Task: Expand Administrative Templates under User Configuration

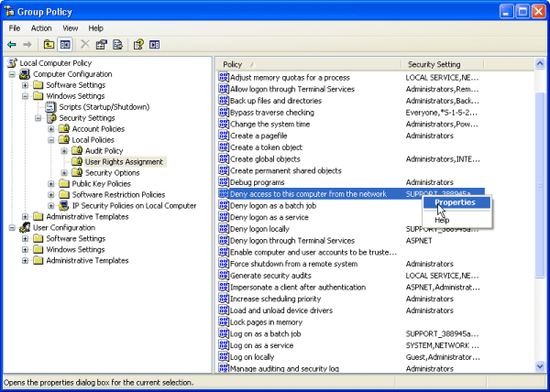Action: tap(26, 260)
